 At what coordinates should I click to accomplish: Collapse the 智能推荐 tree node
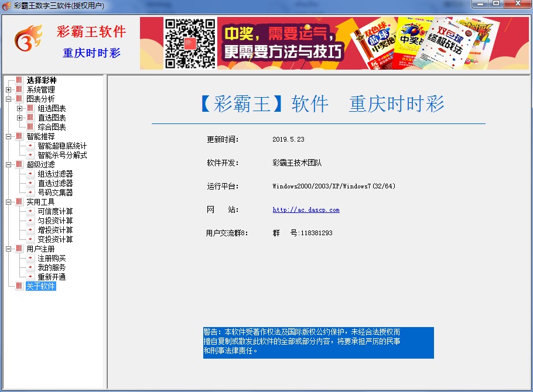8,136
